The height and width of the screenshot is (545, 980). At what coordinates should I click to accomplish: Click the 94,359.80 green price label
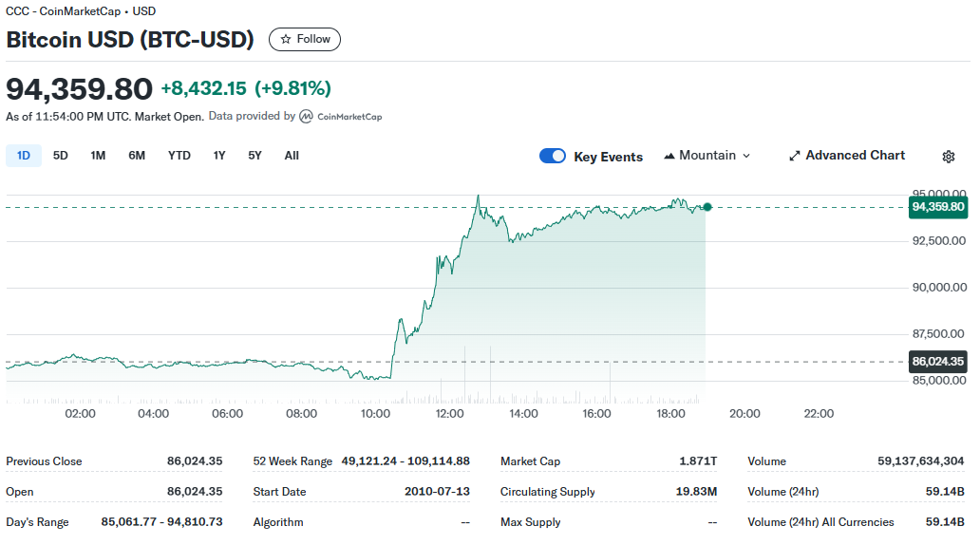tap(938, 207)
